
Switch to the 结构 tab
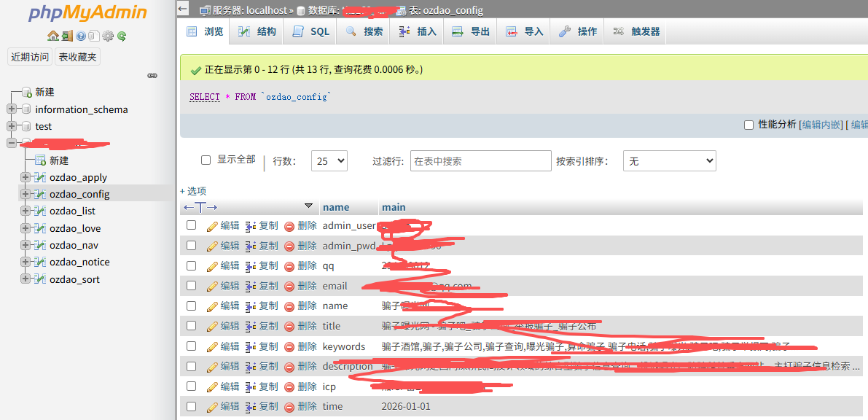[x=257, y=31]
